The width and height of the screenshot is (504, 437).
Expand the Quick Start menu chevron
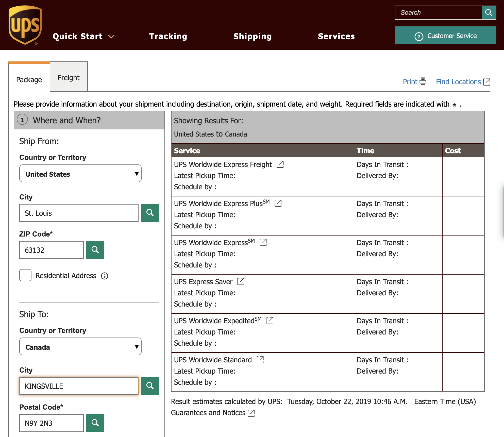click(111, 37)
